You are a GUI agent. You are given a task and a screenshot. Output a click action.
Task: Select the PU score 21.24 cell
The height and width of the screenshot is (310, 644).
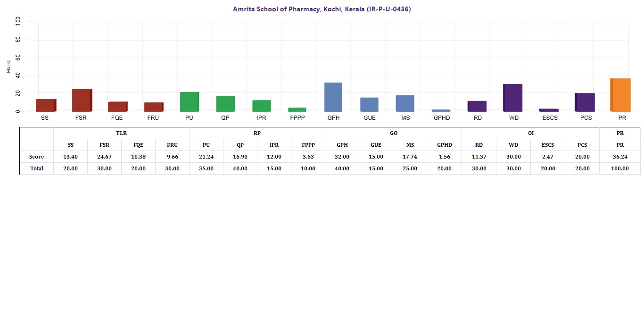[x=206, y=157]
